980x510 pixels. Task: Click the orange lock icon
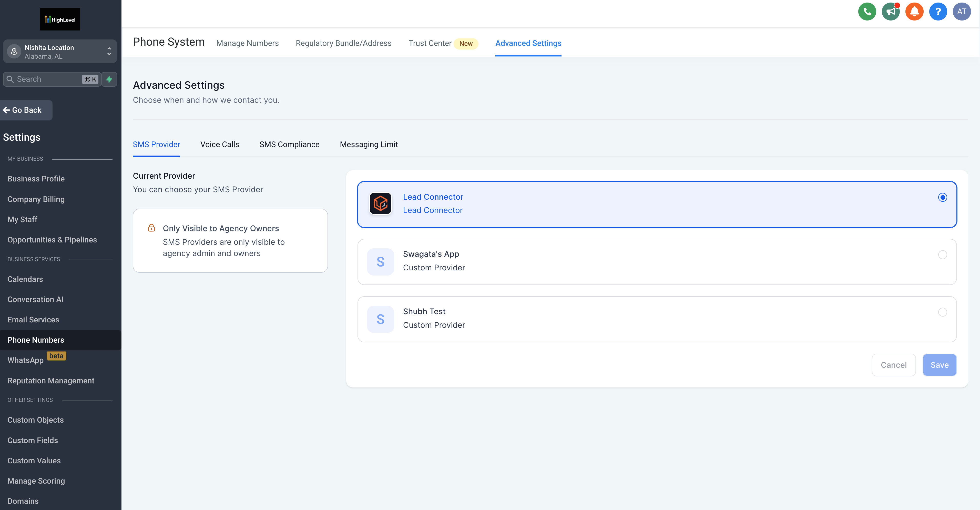coord(151,228)
